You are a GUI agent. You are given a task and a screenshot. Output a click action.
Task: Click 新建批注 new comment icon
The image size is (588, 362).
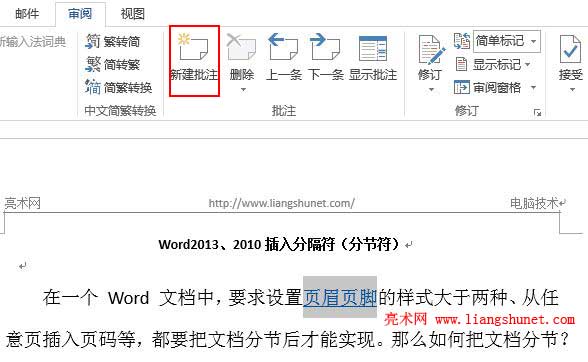pos(194,47)
